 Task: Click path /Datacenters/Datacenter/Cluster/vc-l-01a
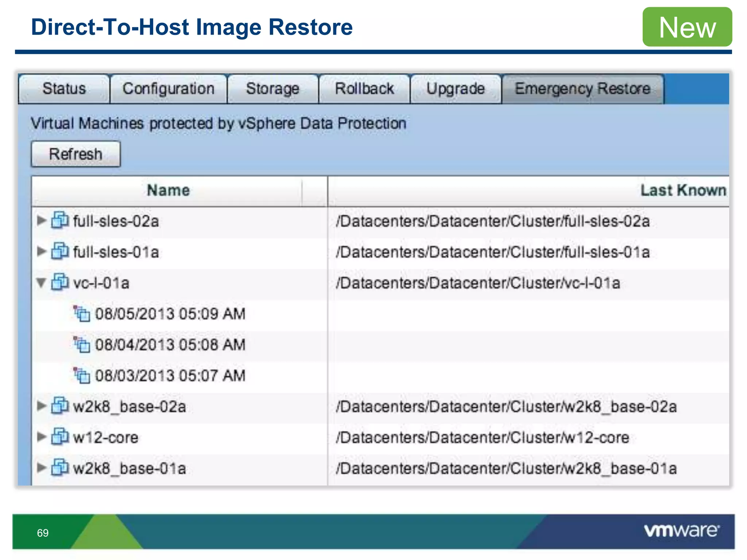(478, 283)
